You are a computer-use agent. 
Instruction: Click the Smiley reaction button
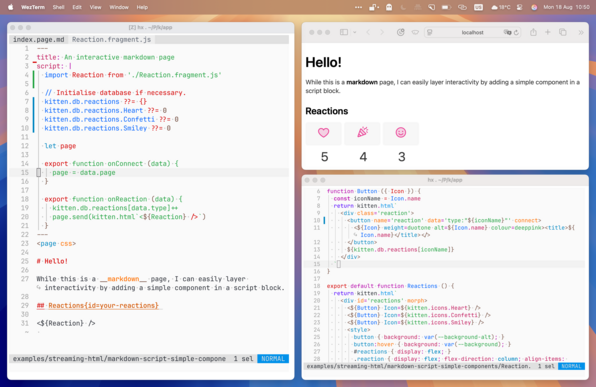point(401,133)
